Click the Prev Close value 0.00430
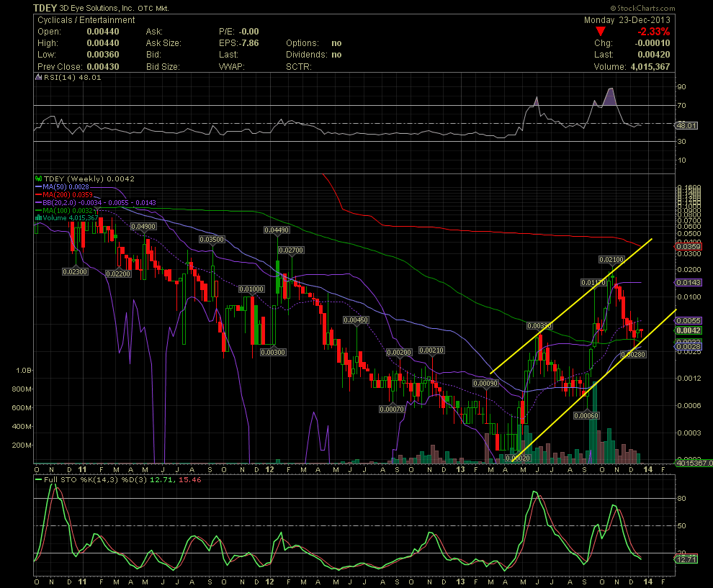 click(103, 66)
